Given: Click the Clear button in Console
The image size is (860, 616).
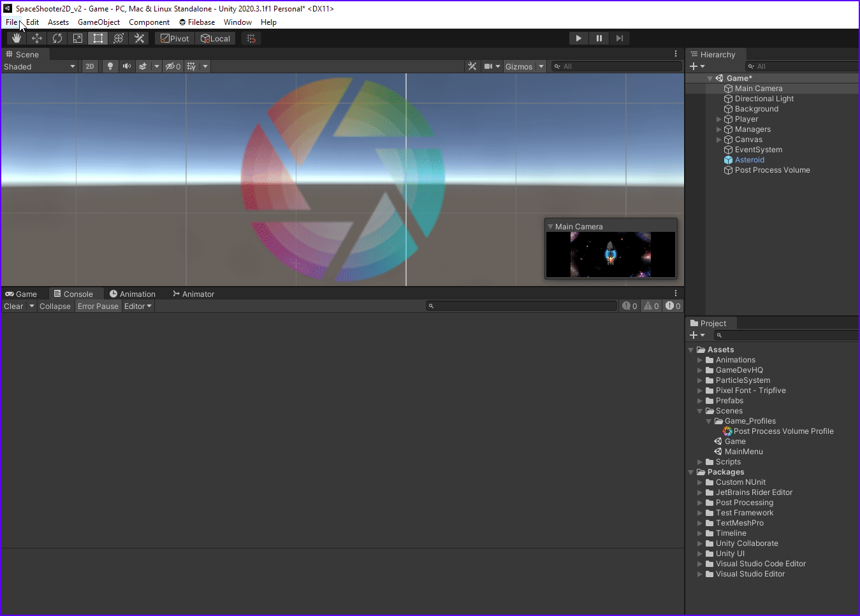Looking at the screenshot, I should pos(13,306).
